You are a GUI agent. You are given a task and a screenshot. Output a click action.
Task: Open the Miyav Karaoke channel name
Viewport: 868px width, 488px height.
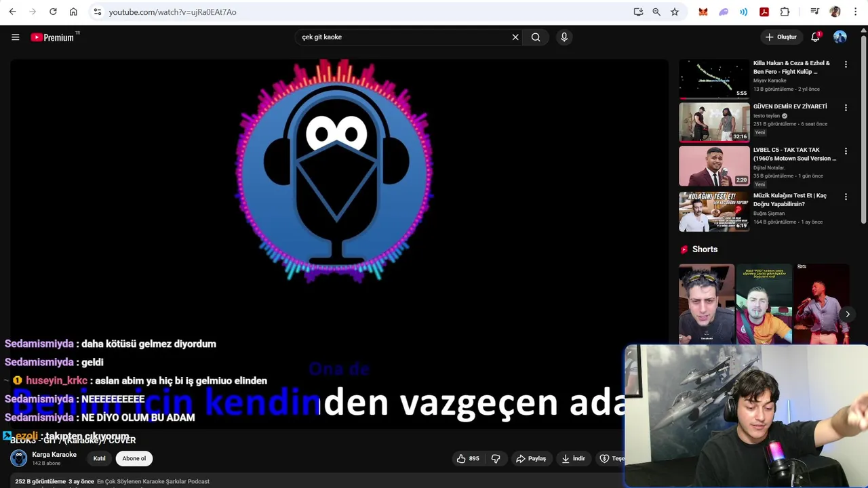(x=770, y=81)
